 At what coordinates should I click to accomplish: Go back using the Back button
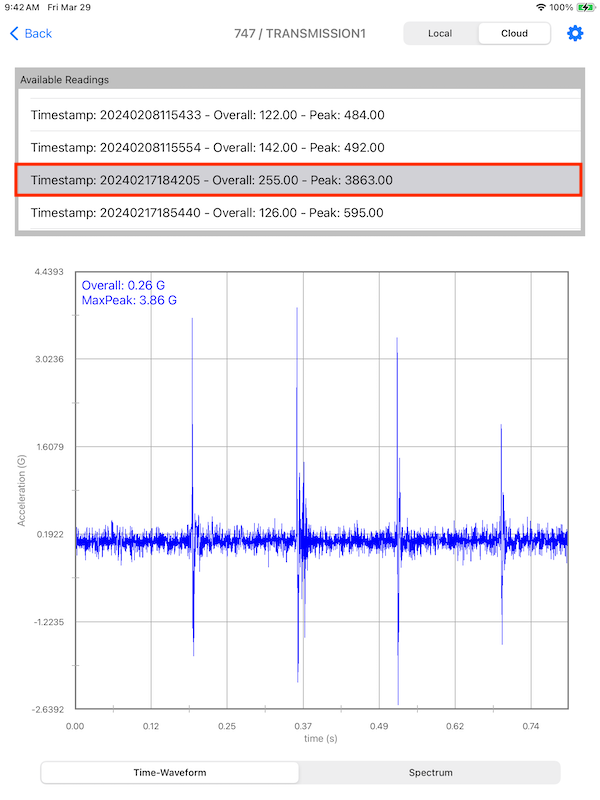[31, 34]
